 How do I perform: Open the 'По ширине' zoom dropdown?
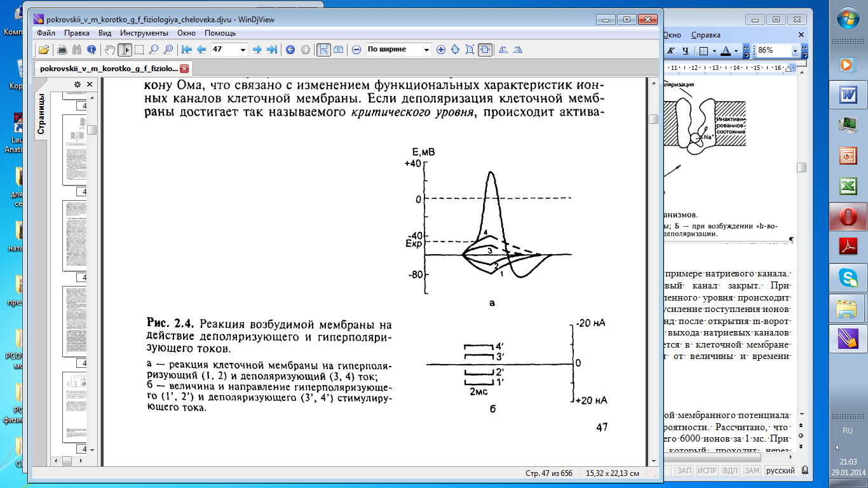427,50
